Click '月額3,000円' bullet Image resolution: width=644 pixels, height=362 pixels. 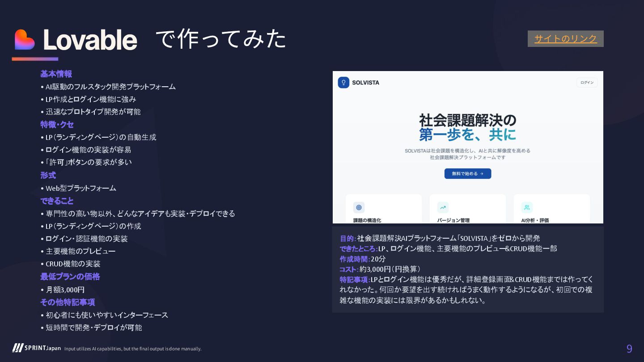point(62,290)
